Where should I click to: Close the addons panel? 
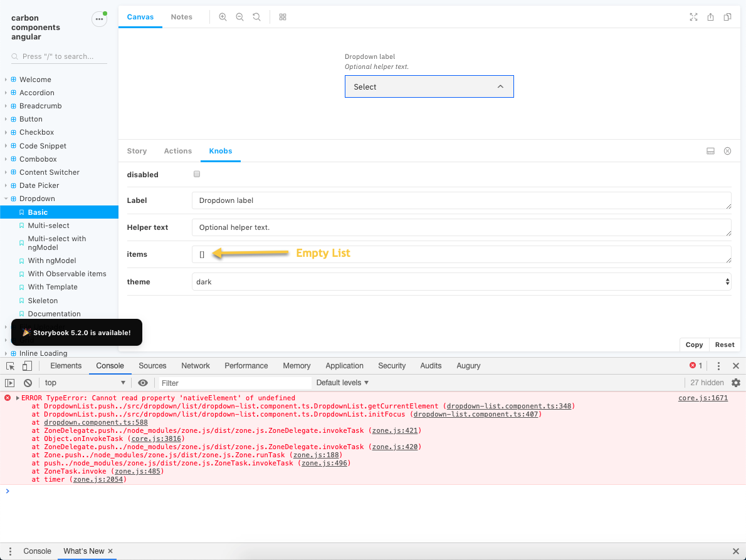[x=727, y=150]
